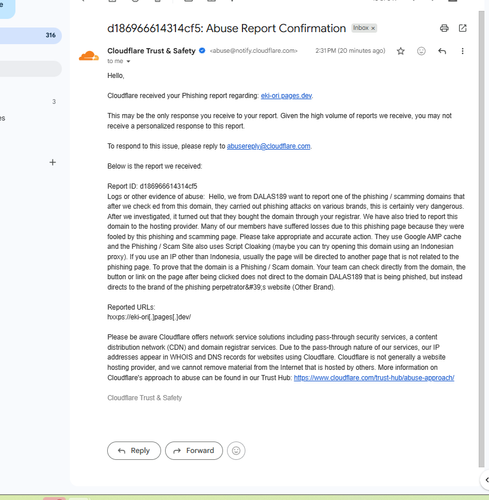Click the Cloudflare sender avatar logo
This screenshot has height=500, width=489.
click(x=89, y=56)
